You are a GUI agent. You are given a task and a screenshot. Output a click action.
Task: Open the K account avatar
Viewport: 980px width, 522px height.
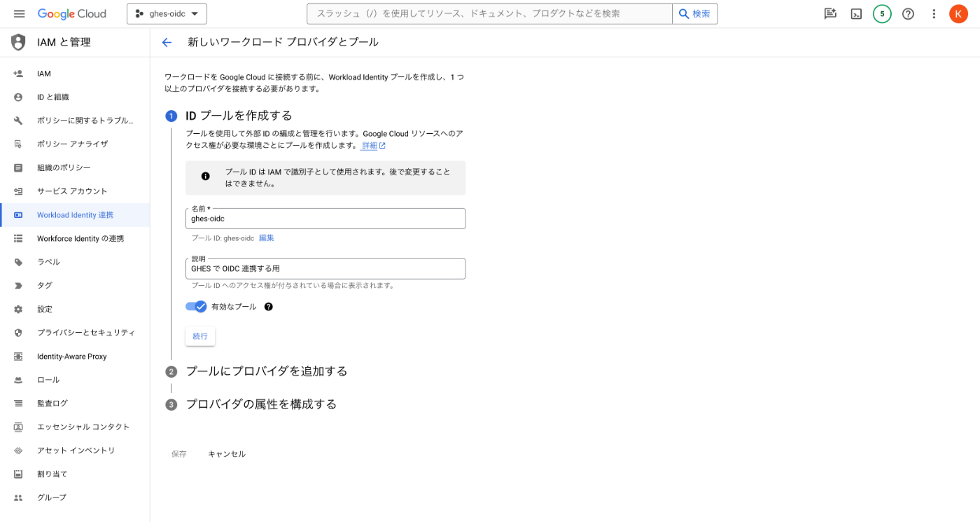coord(958,14)
